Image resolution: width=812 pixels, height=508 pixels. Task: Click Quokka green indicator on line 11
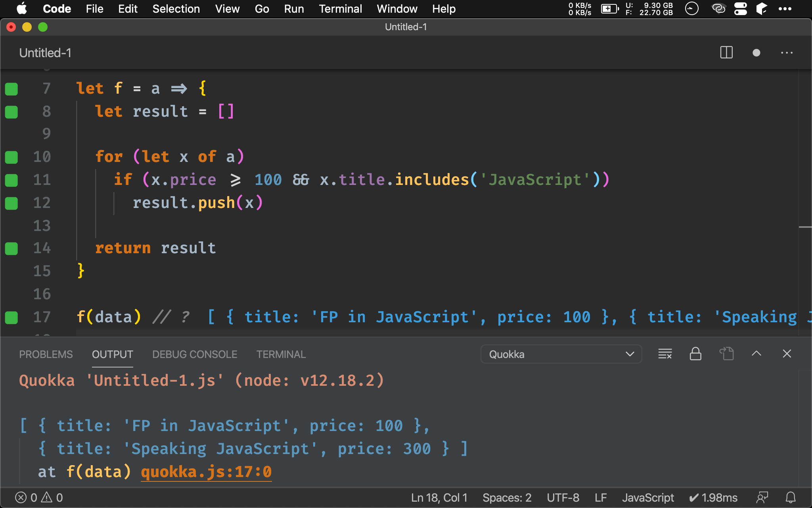coord(11,180)
